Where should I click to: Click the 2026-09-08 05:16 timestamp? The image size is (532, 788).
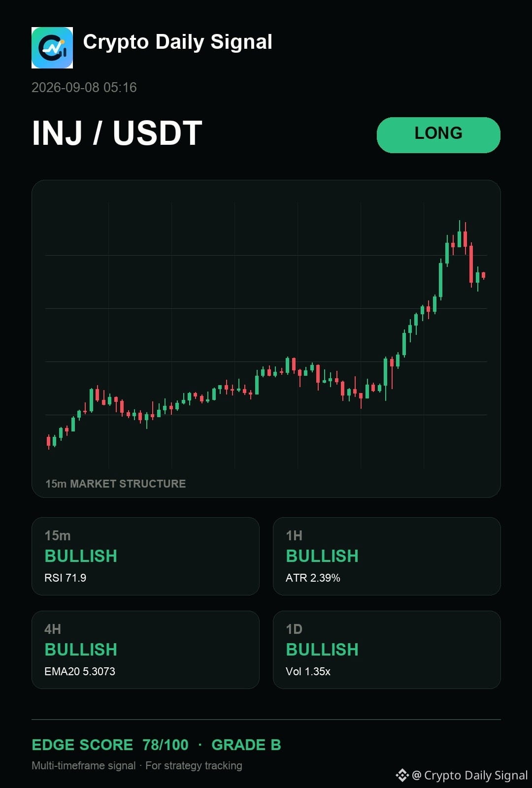pos(84,88)
